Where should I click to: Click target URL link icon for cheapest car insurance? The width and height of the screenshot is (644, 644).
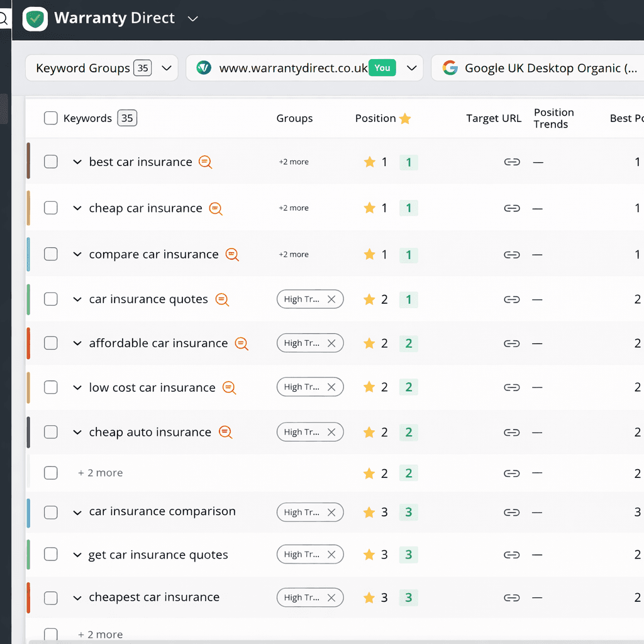click(x=512, y=598)
